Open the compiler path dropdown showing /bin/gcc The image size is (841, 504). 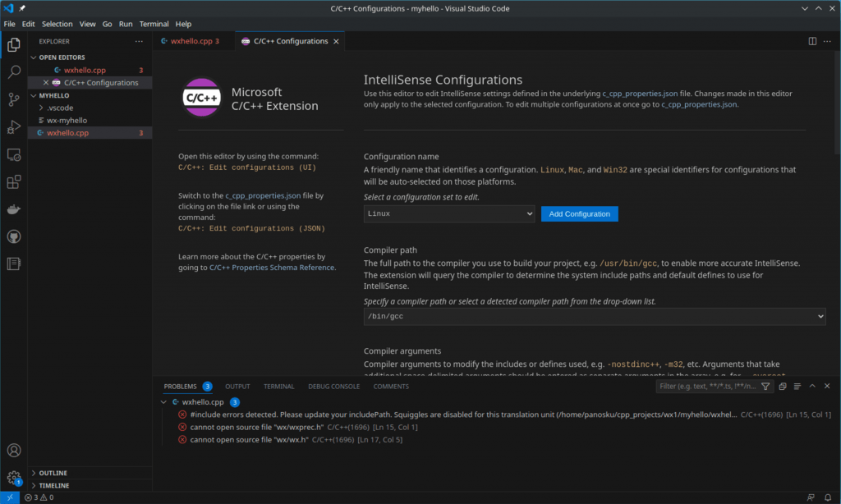(x=595, y=316)
